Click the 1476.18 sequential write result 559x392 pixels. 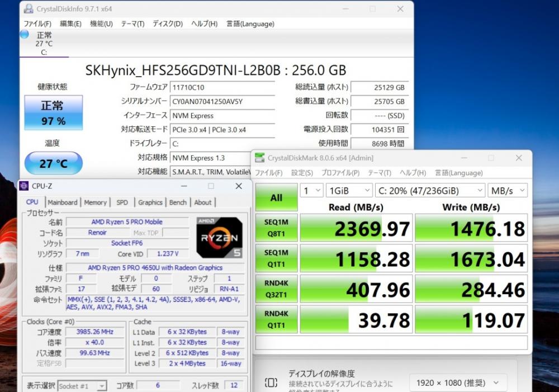(x=471, y=228)
